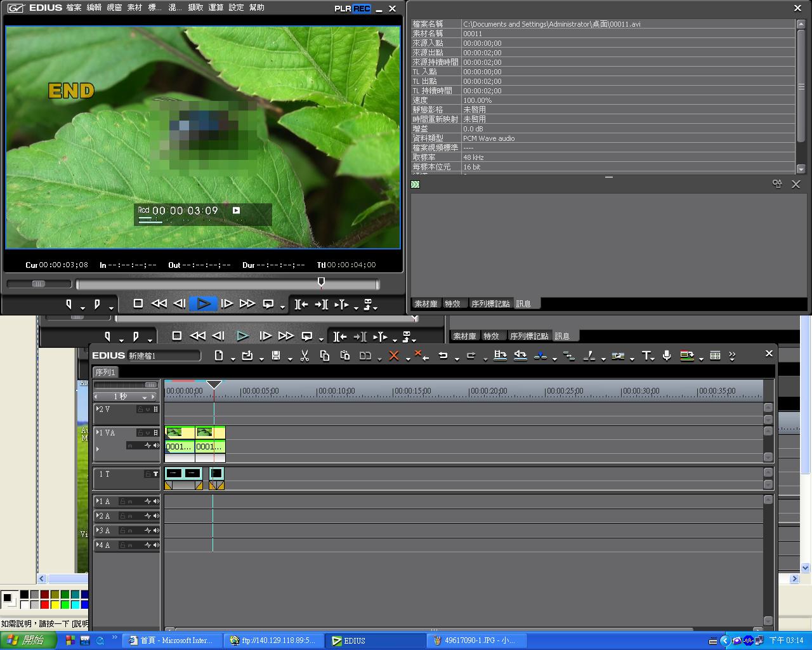Viewport: 812px width, 650px height.
Task: Click the New Sequence icon in timeline toolbar
Action: click(219, 355)
